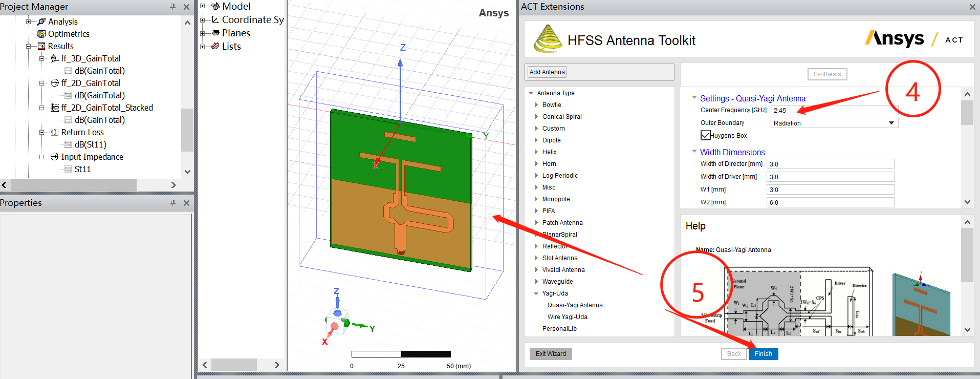
Task: Click the ff_2D_GainTotal polar plot icon
Action: click(55, 83)
